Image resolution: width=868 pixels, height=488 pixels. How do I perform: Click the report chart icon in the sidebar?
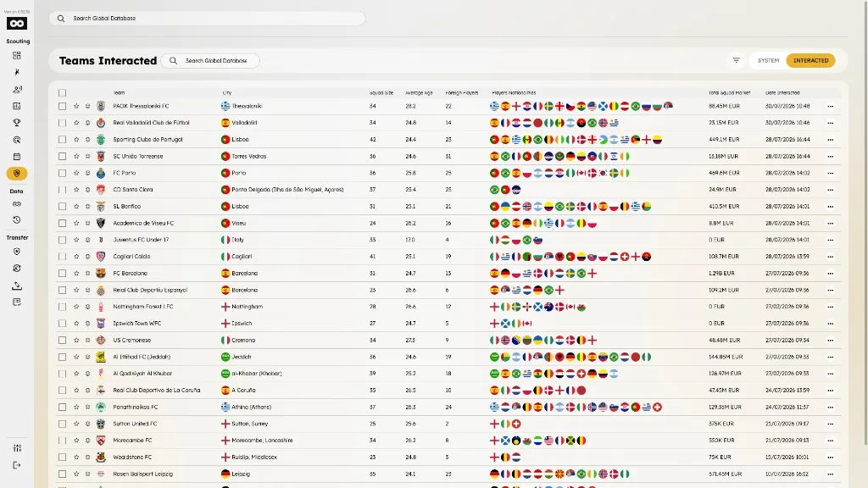click(x=17, y=106)
